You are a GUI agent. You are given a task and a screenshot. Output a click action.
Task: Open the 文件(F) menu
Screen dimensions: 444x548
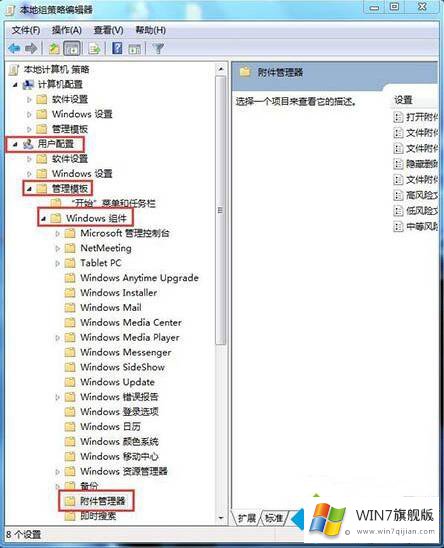click(x=26, y=30)
